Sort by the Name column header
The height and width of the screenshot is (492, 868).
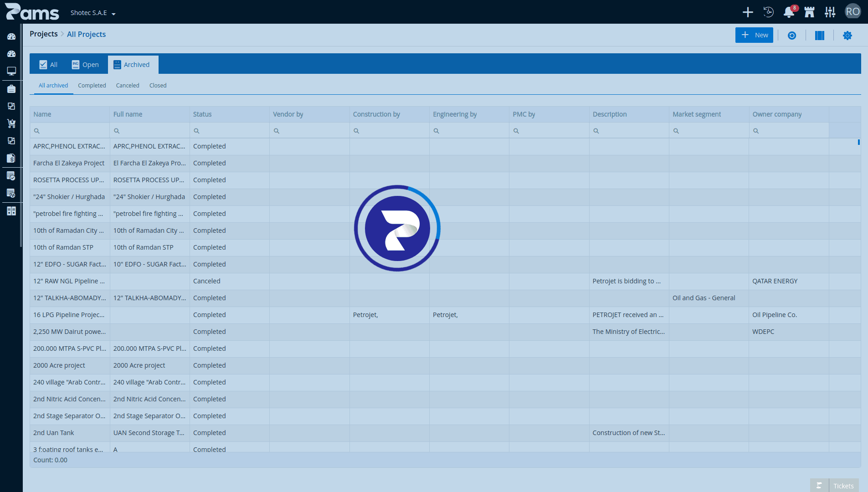[70, 114]
